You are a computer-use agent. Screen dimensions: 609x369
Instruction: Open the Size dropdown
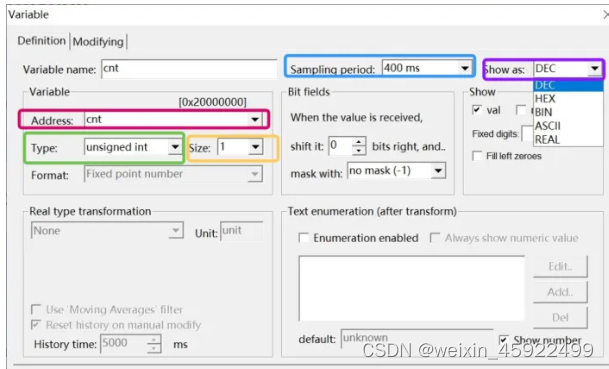click(255, 147)
